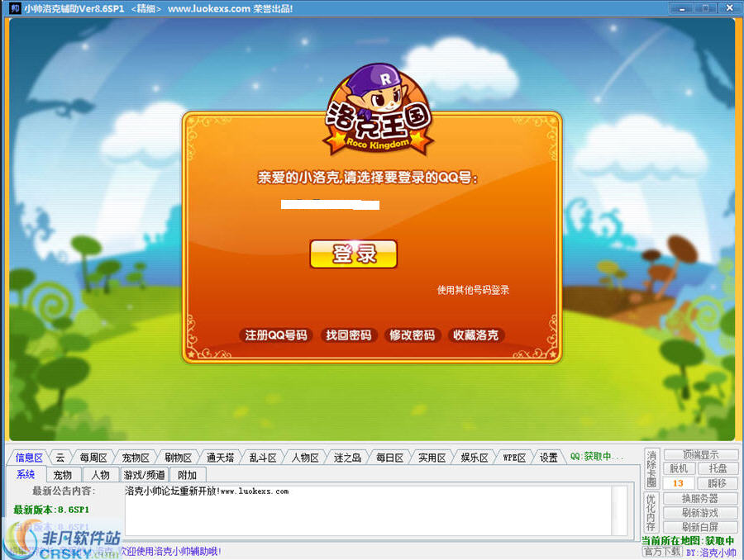Open the 宠物区 tab

[x=136, y=458]
